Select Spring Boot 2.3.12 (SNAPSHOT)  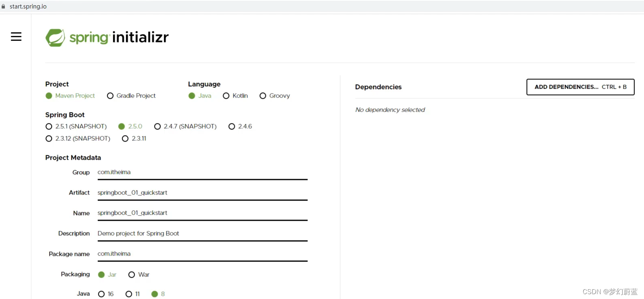[78, 138]
